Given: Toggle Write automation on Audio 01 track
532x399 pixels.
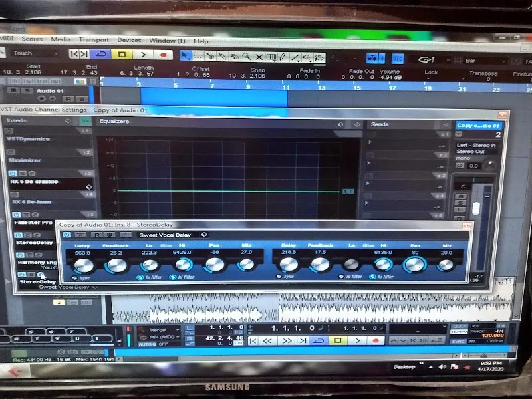Looking at the screenshot, I should [x=81, y=99].
